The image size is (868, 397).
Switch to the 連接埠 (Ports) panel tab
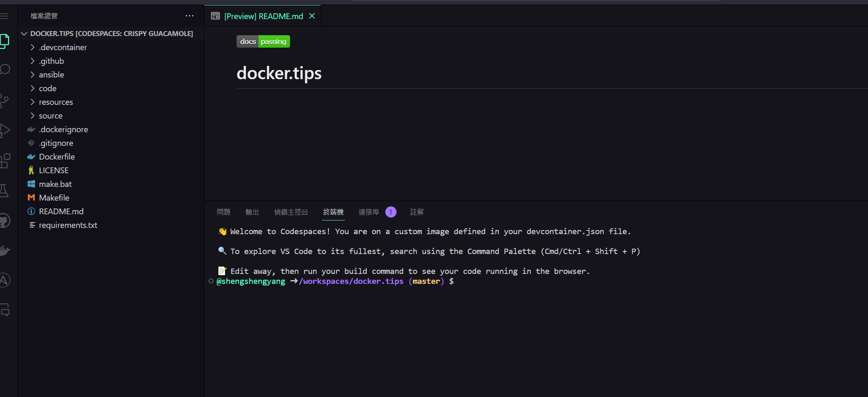pyautogui.click(x=368, y=212)
